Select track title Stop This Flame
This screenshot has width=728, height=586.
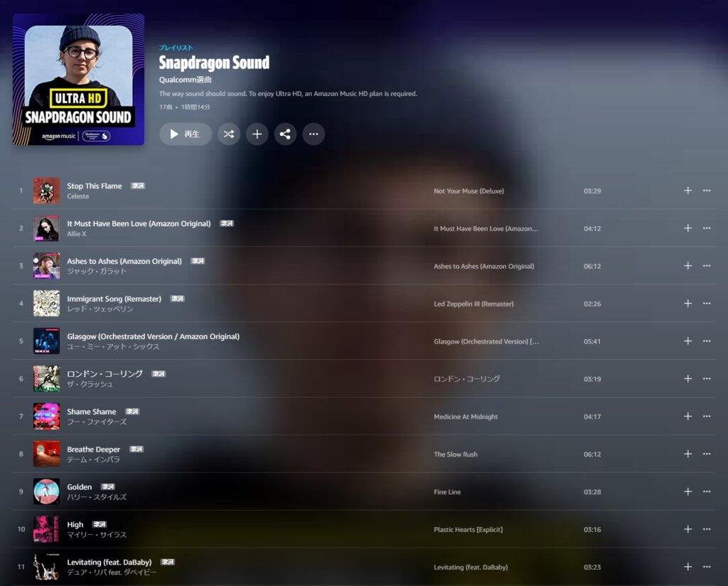95,186
